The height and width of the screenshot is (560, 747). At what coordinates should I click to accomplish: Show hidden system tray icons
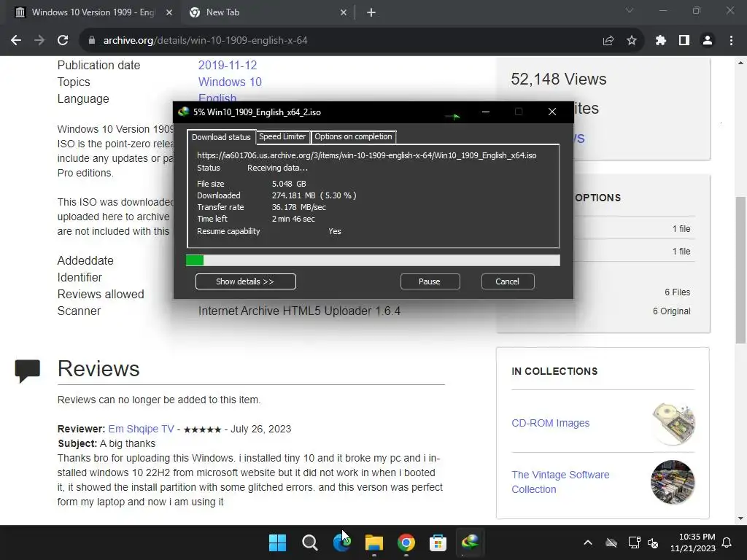click(588, 542)
